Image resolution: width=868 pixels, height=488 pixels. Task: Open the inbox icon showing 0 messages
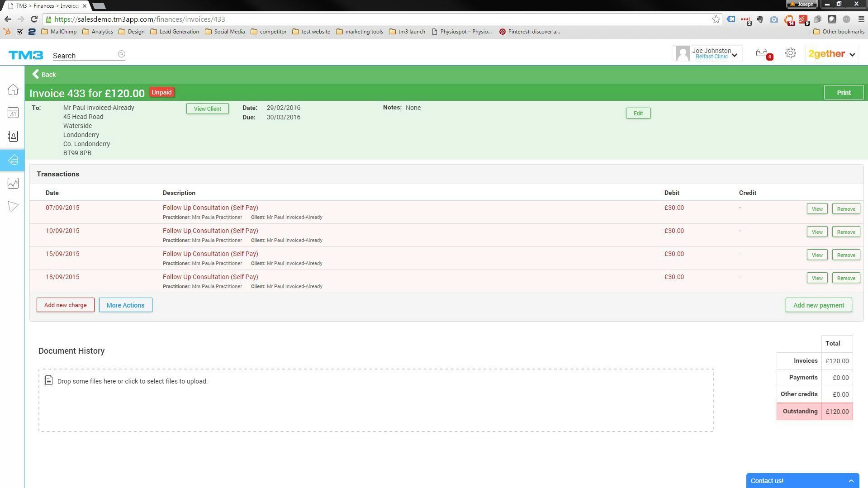pos(762,53)
